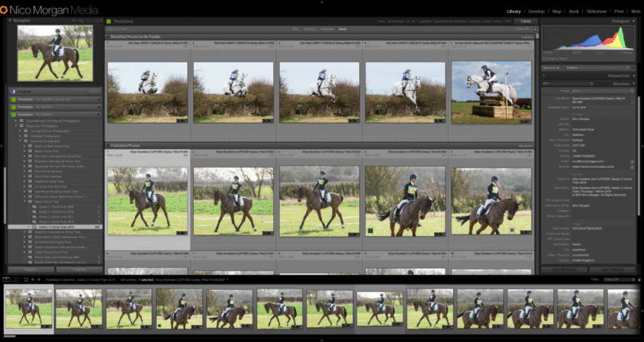Go to the Slideshow module
This screenshot has width=644, height=342.
point(596,11)
